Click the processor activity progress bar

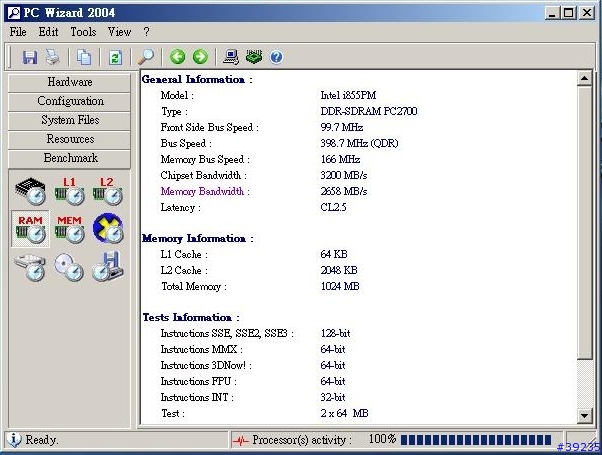[x=476, y=440]
